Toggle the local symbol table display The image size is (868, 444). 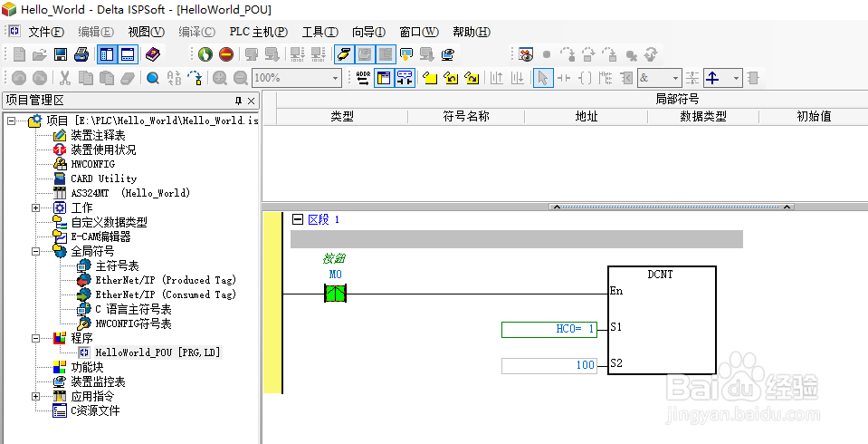pos(384,78)
